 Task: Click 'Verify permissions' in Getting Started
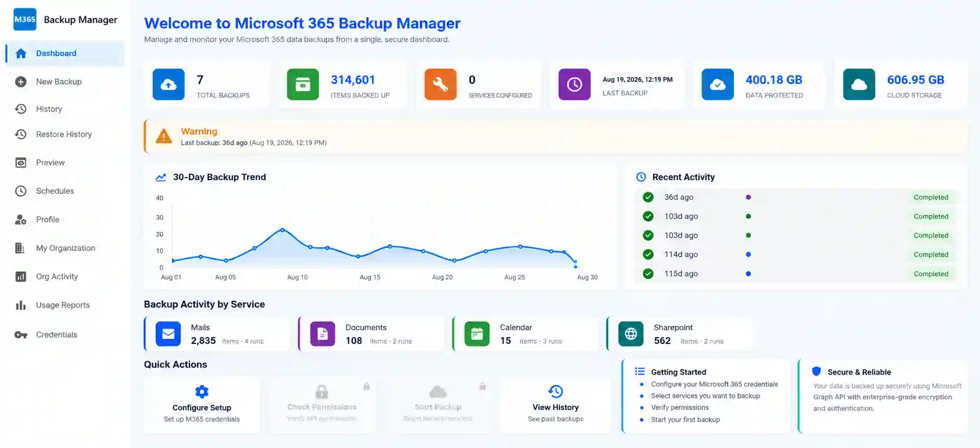point(680,407)
